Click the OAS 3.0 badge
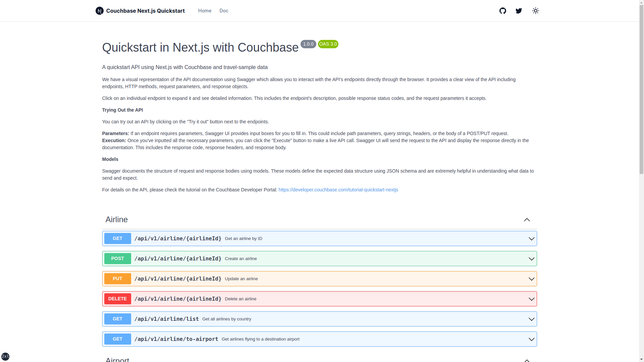This screenshot has height=362, width=644. (x=328, y=44)
